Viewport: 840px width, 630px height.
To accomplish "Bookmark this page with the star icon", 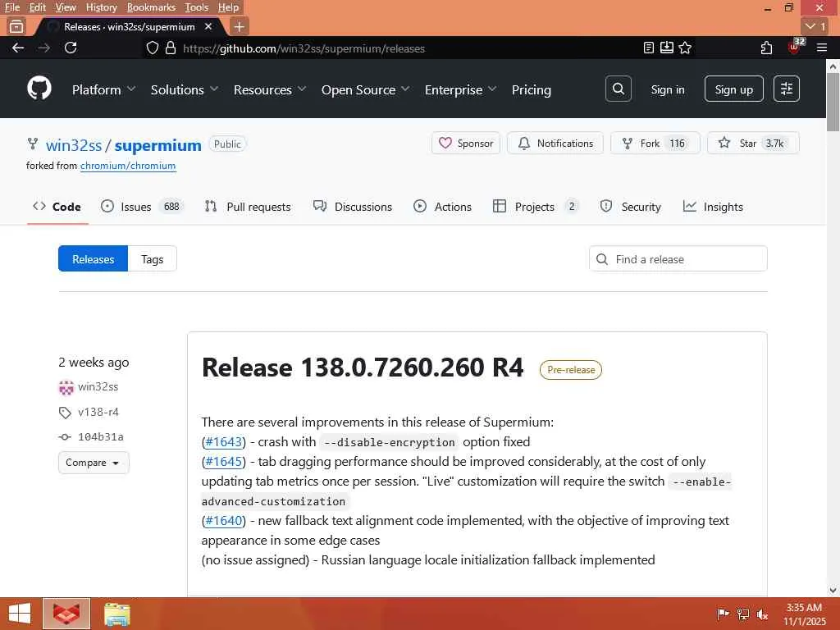I will pyautogui.click(x=685, y=48).
